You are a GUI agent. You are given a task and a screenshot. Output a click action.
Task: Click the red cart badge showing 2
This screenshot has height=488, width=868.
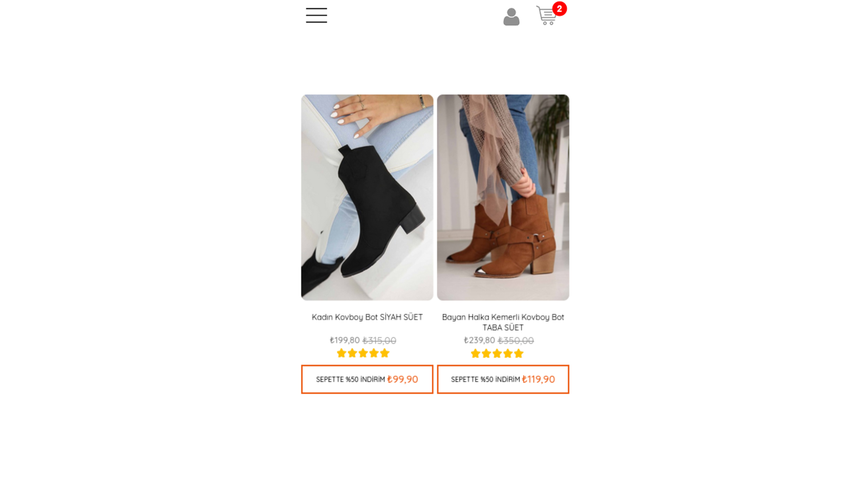point(559,9)
